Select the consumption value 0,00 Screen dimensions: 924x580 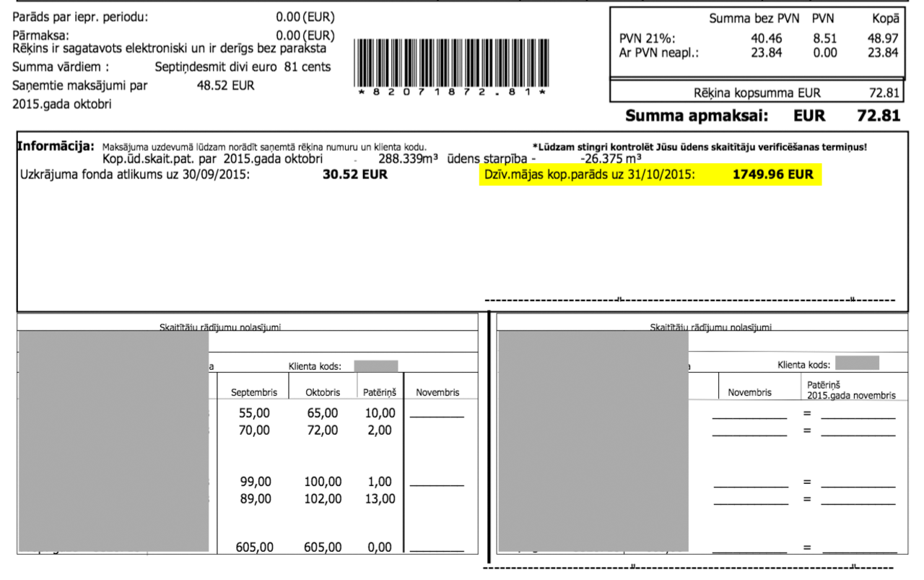[380, 548]
